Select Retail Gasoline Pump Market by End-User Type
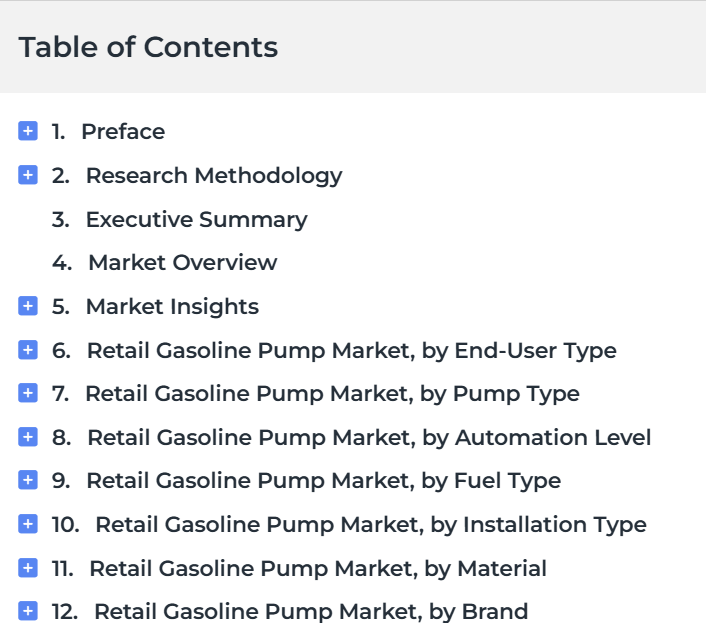Viewport: 706px width, 625px height. (352, 351)
